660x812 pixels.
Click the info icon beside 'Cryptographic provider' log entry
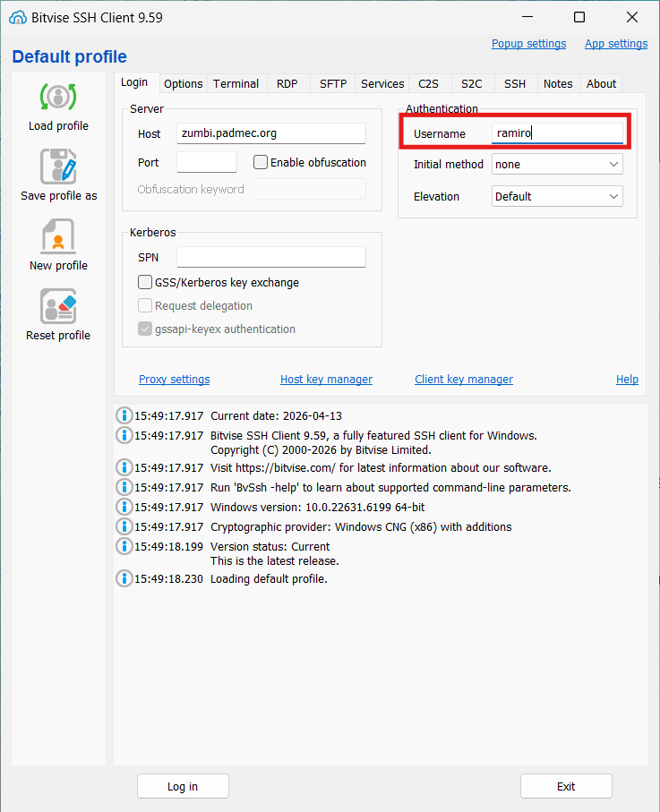[124, 526]
